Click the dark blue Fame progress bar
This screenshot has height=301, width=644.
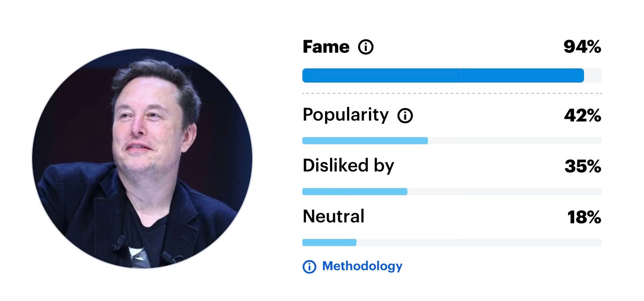tap(443, 75)
